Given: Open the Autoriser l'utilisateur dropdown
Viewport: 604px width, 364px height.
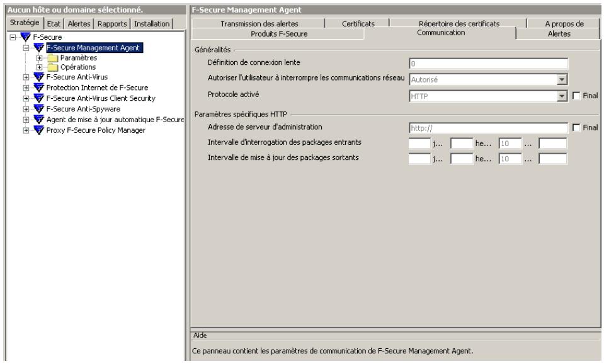Looking at the screenshot, I should [x=562, y=80].
